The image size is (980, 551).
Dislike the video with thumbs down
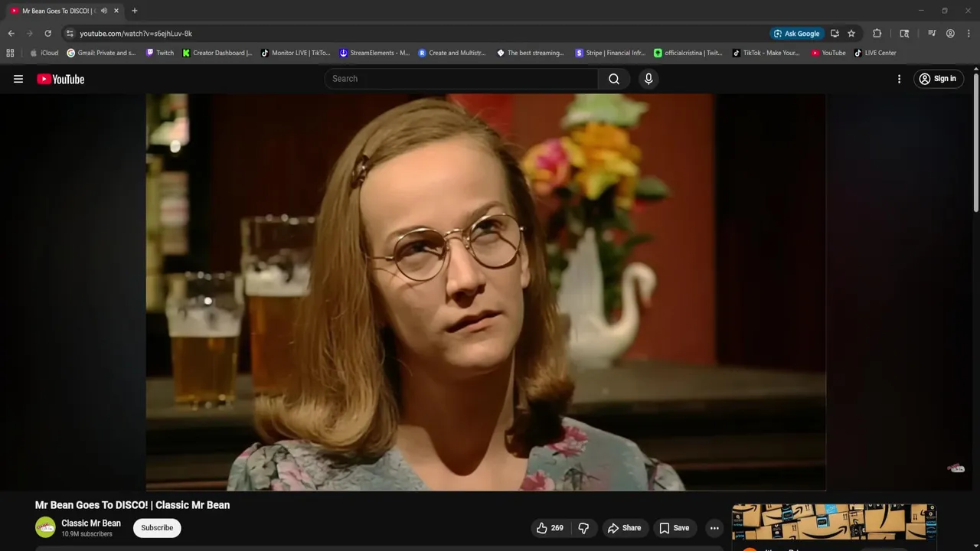(x=583, y=528)
